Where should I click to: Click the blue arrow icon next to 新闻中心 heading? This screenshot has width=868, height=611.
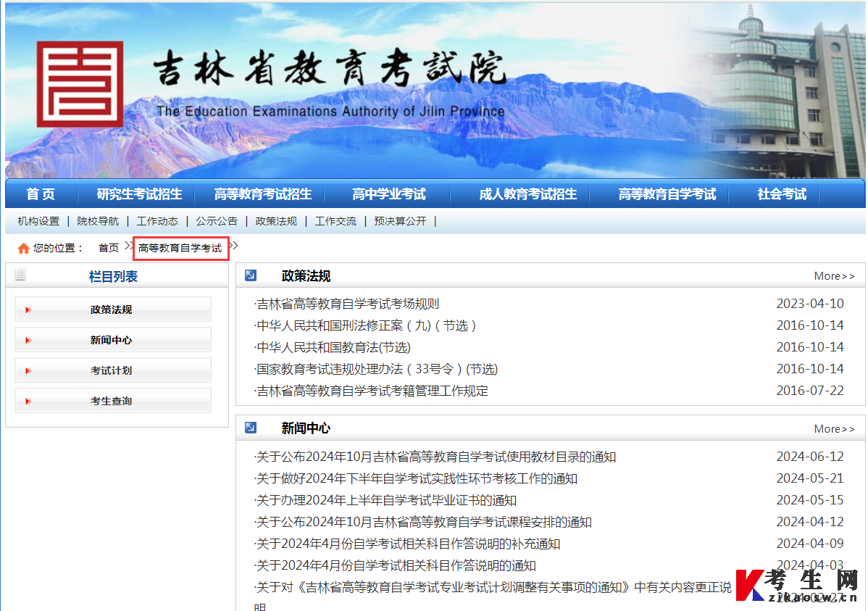point(251,428)
